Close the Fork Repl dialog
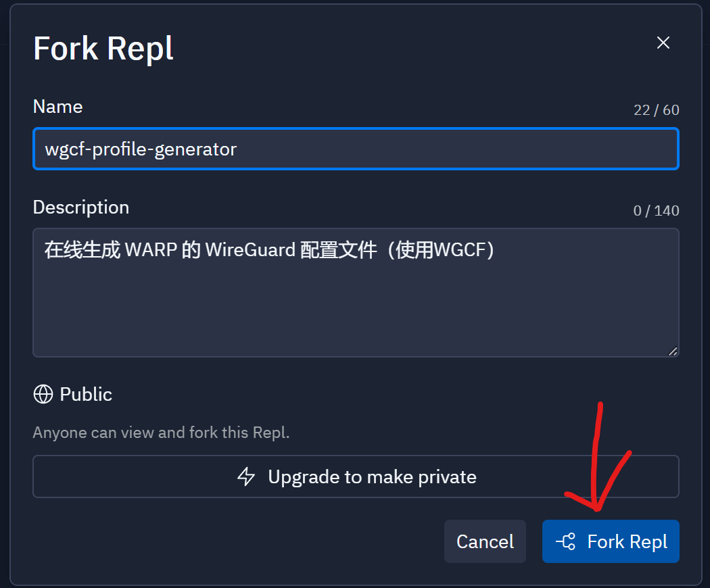This screenshot has width=710, height=588. (x=663, y=43)
